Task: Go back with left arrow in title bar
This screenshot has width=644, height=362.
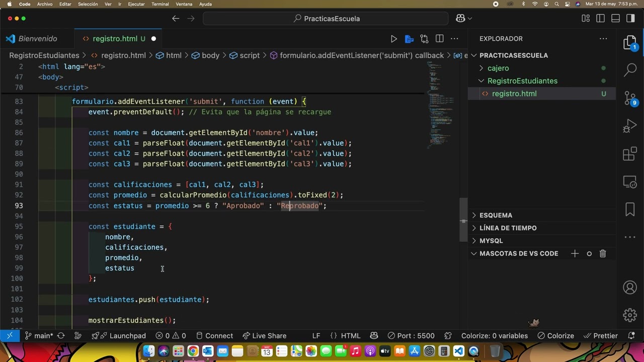Action: 176,19
